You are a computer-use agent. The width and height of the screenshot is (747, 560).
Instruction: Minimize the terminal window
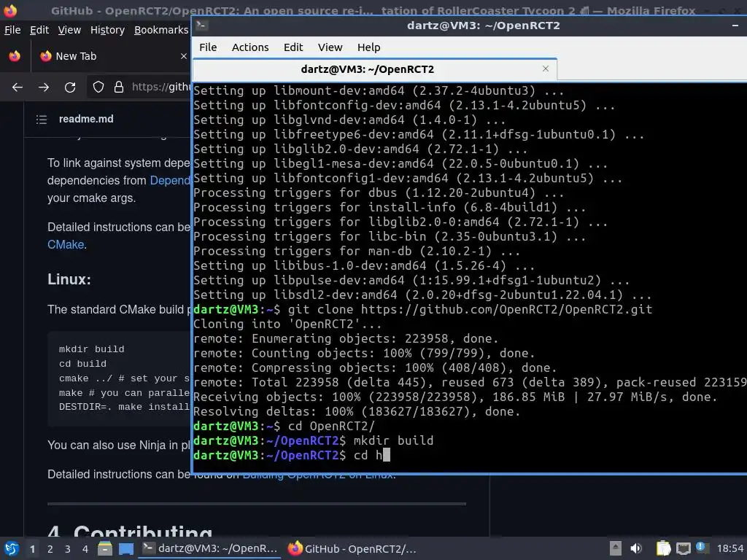click(735, 26)
